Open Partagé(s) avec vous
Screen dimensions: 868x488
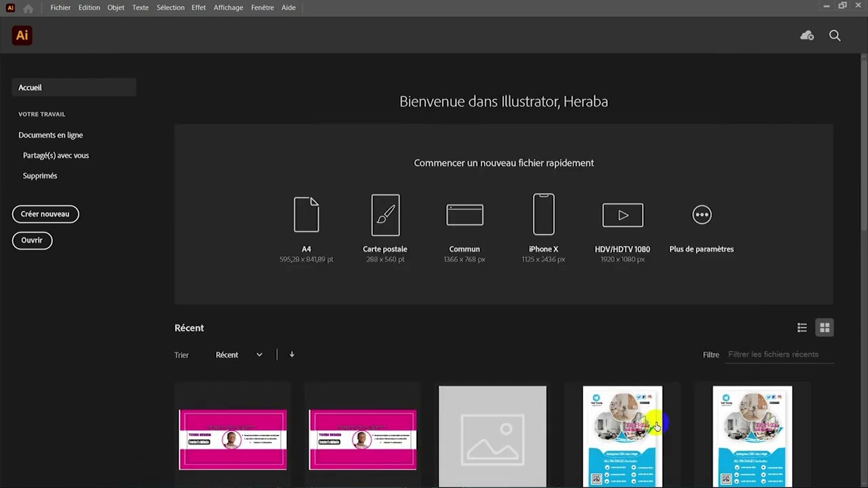click(x=56, y=155)
